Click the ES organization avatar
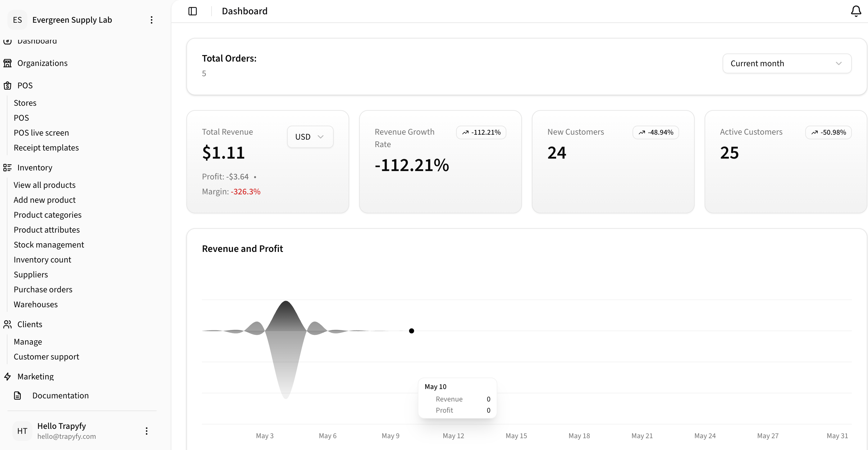Image resolution: width=868 pixels, height=450 pixels. click(17, 20)
